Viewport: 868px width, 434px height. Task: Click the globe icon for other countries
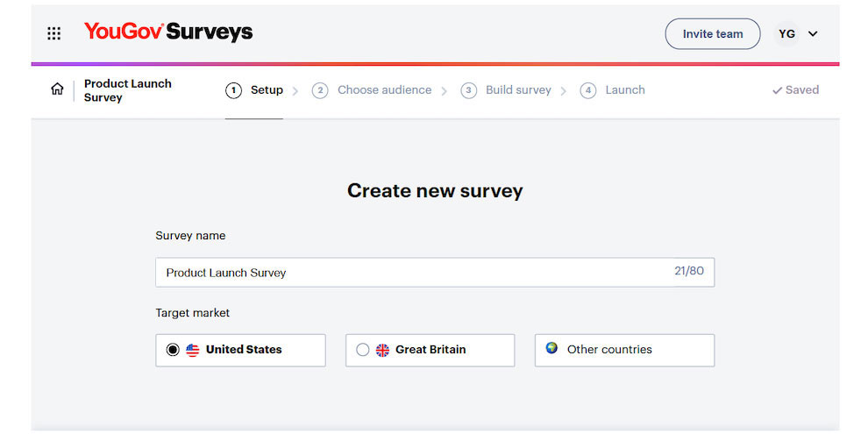click(551, 348)
